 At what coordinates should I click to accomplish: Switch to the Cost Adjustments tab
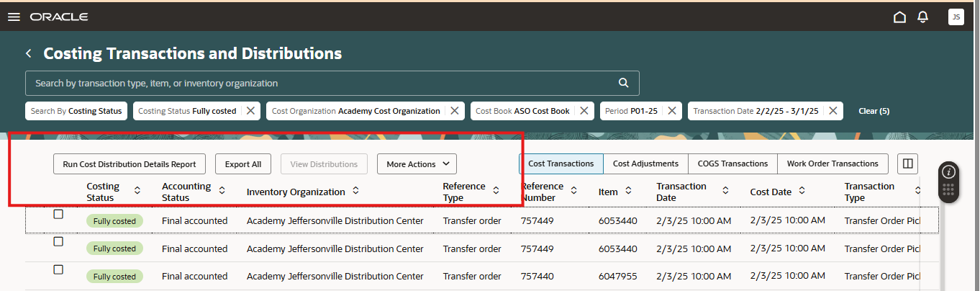click(x=645, y=164)
